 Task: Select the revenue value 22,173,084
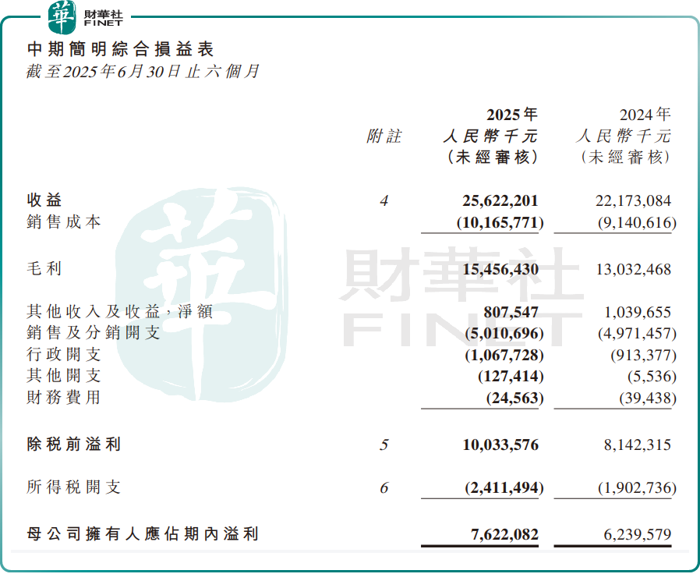click(633, 201)
